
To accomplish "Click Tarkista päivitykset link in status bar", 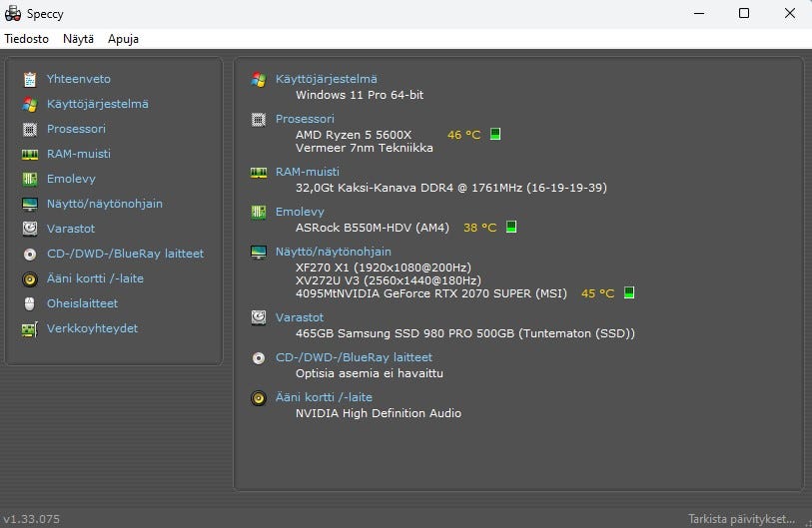I will coord(741,519).
